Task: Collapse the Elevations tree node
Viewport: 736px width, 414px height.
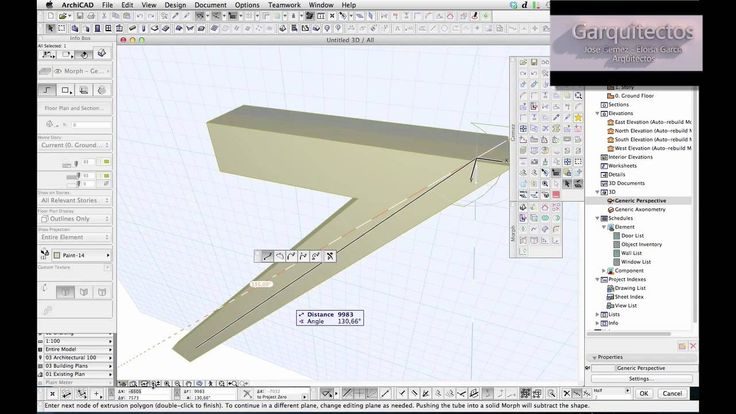Action: tap(598, 114)
